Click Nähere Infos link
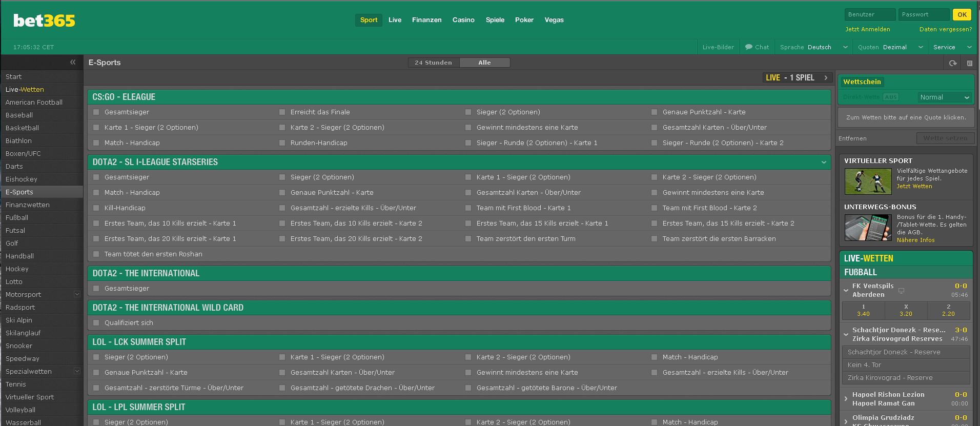This screenshot has height=426, width=980. coord(916,240)
